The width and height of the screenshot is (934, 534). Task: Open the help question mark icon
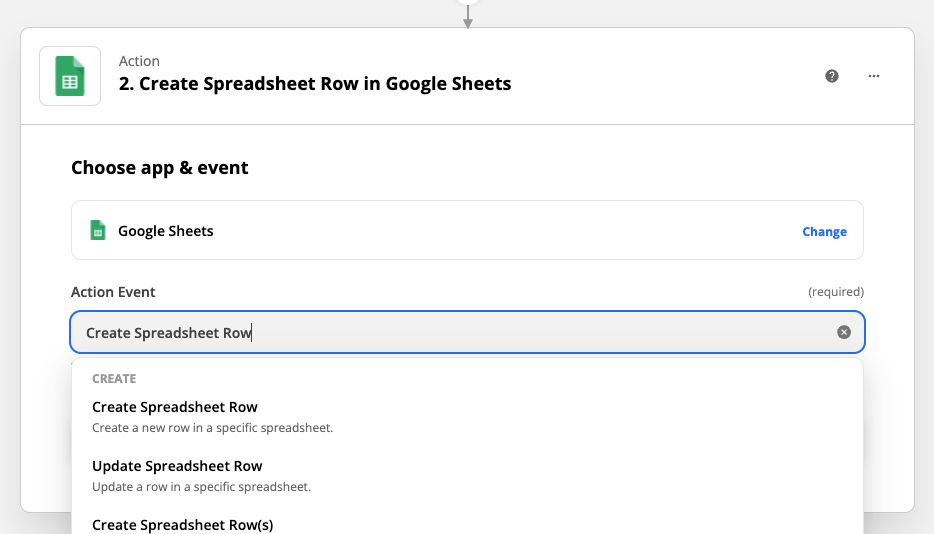[x=832, y=76]
